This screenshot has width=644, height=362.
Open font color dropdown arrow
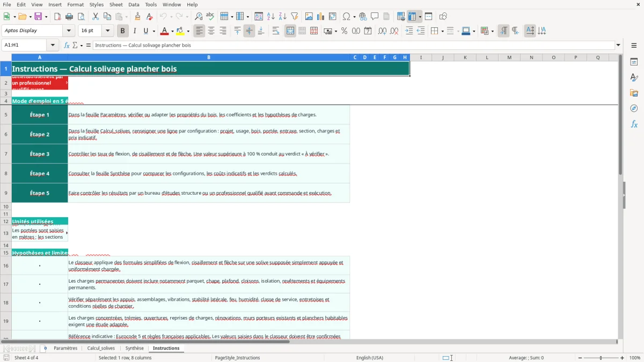[x=172, y=31]
